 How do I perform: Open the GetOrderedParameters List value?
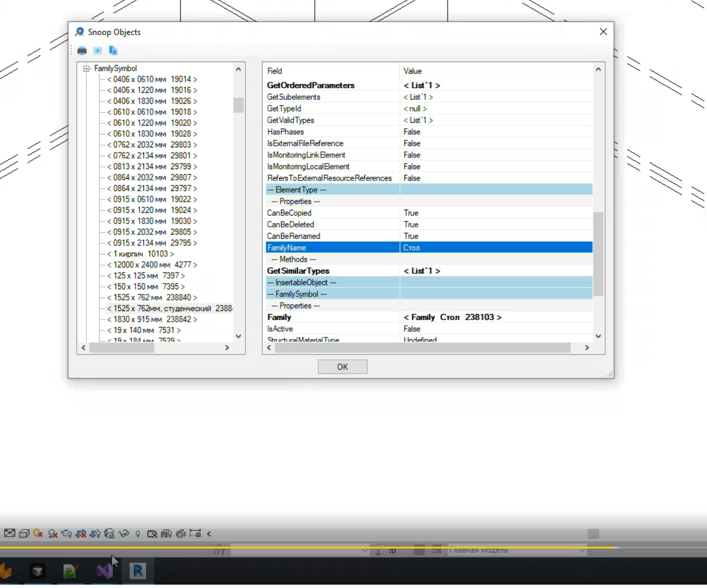[422, 85]
